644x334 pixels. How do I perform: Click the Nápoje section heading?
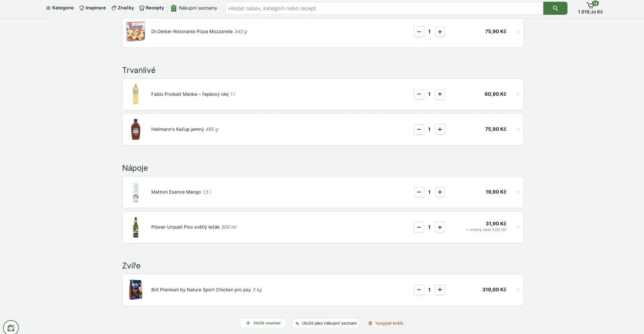[135, 168]
